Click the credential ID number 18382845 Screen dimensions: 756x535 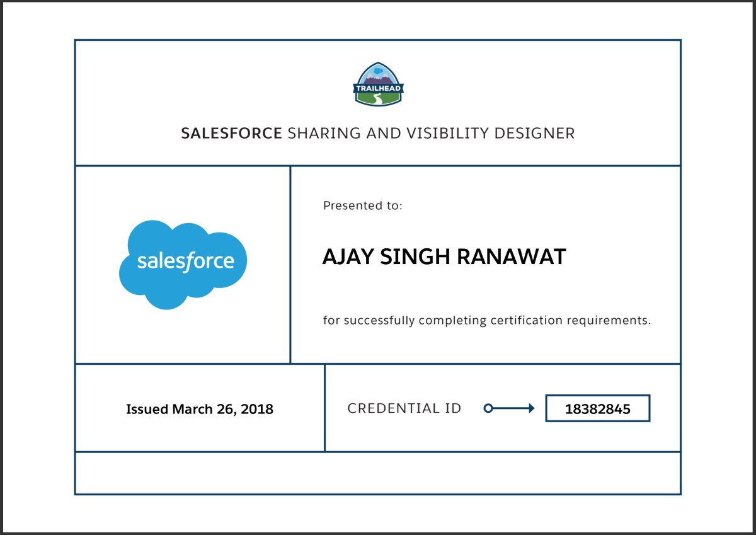coord(598,409)
